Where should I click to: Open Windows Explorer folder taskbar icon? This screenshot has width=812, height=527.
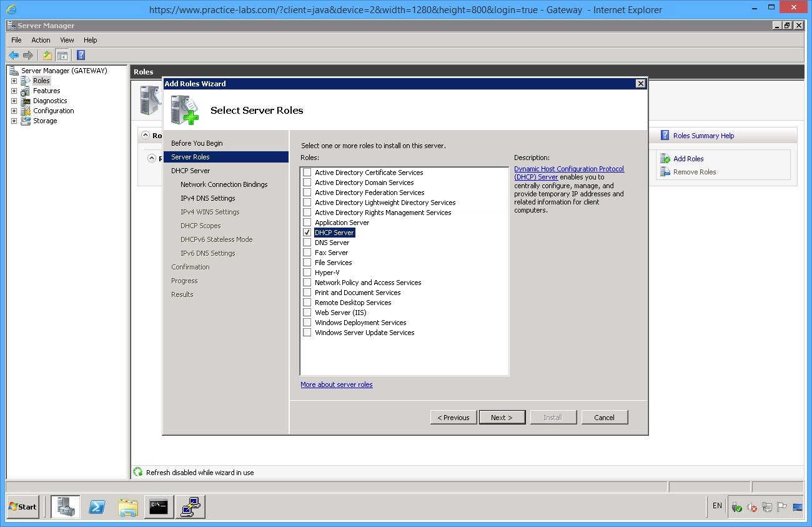click(128, 507)
